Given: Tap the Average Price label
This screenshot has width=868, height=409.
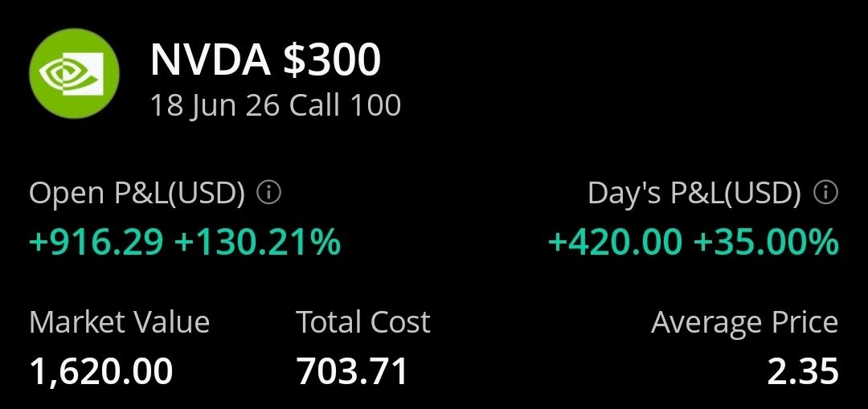Looking at the screenshot, I should [x=744, y=323].
